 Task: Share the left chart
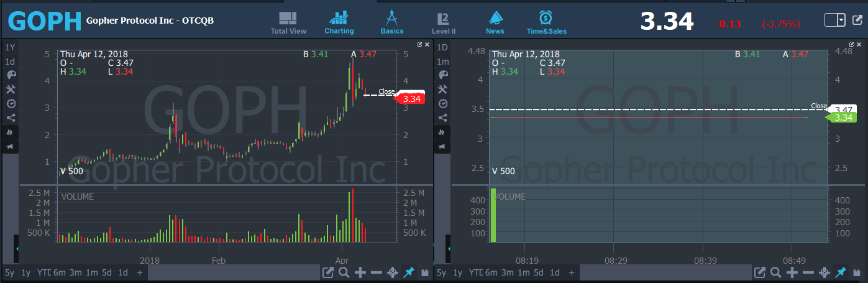pos(10,118)
